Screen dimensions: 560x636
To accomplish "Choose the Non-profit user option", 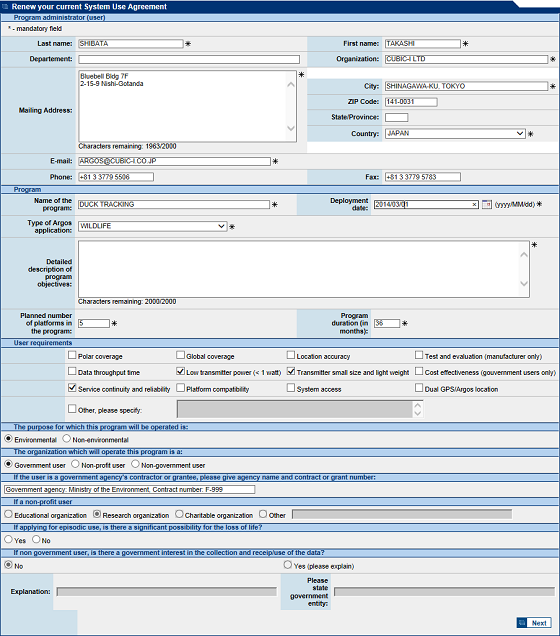I will [75, 464].
